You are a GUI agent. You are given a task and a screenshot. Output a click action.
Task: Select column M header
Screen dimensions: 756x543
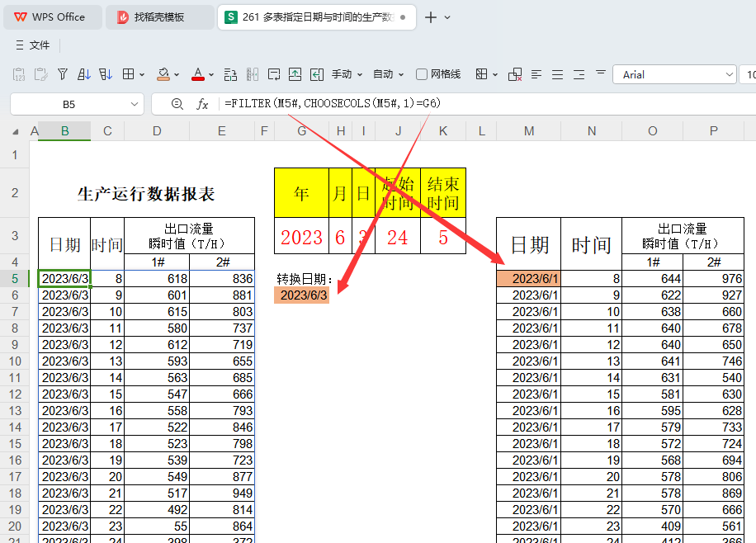529,131
